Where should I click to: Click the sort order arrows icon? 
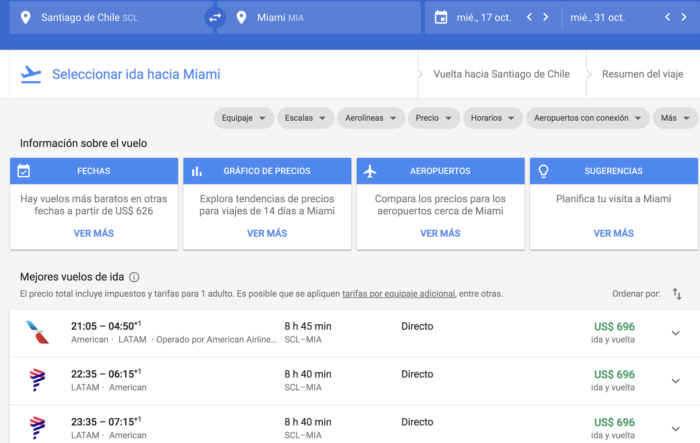click(677, 294)
